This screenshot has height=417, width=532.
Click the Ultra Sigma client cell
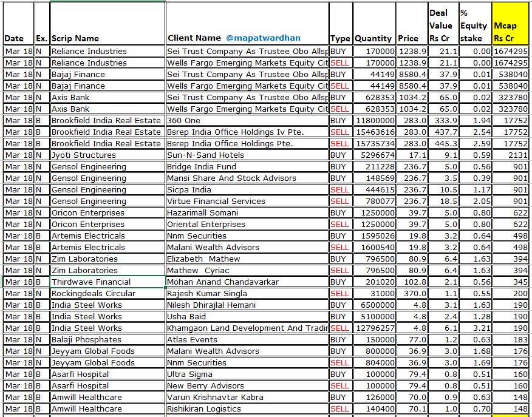click(x=247, y=375)
